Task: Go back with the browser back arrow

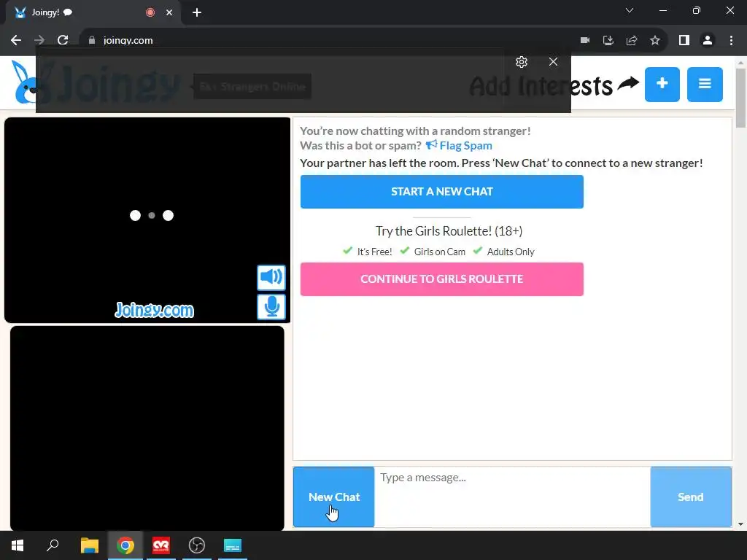Action: pyautogui.click(x=16, y=41)
